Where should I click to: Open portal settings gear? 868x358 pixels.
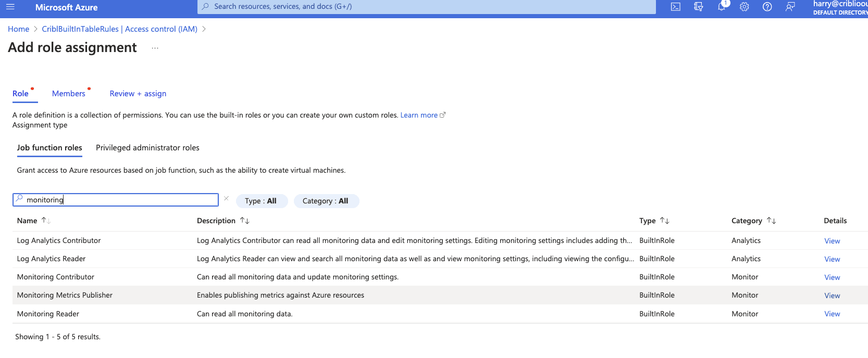744,7
